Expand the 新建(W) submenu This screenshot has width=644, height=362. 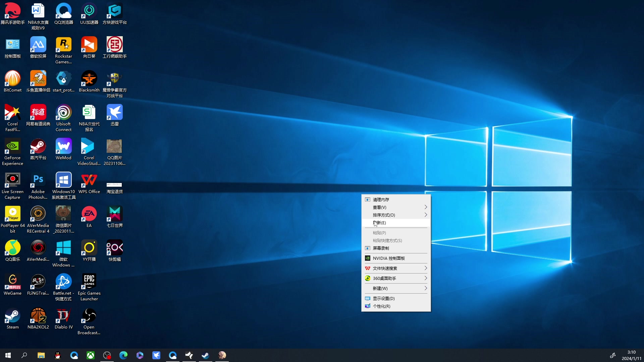[x=396, y=288]
